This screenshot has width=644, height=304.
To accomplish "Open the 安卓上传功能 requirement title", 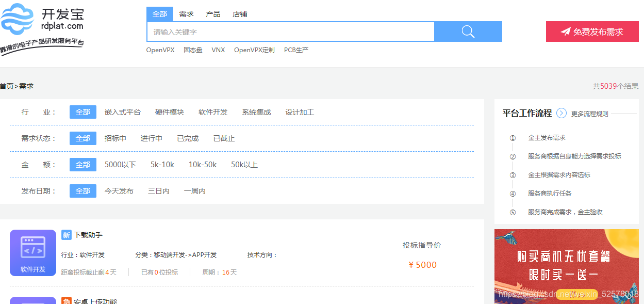I will tap(95, 301).
